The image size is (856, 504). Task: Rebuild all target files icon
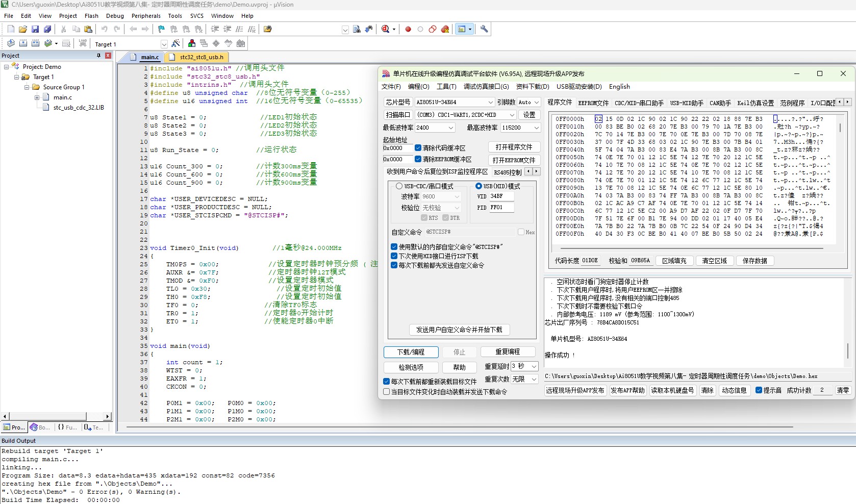pos(35,43)
